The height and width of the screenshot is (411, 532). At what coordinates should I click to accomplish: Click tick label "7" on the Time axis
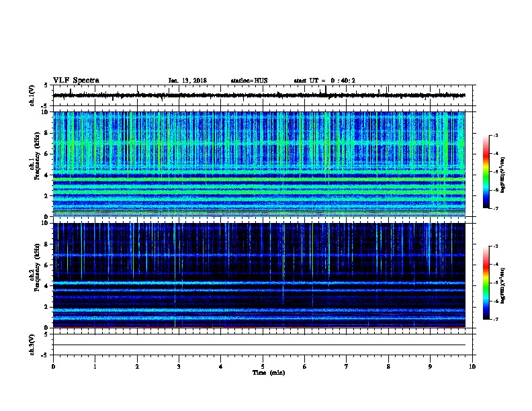pos(347,366)
